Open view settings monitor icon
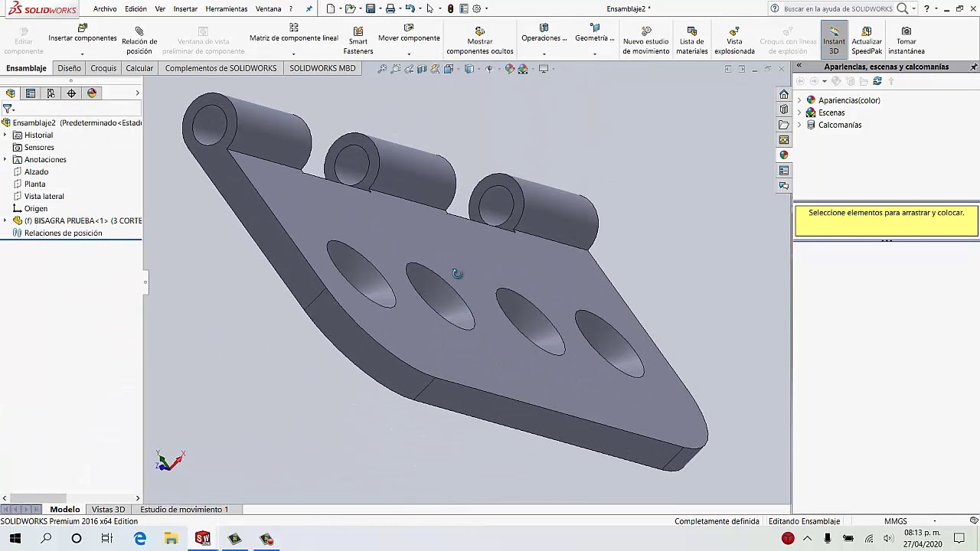This screenshot has height=551, width=980. pyautogui.click(x=544, y=69)
